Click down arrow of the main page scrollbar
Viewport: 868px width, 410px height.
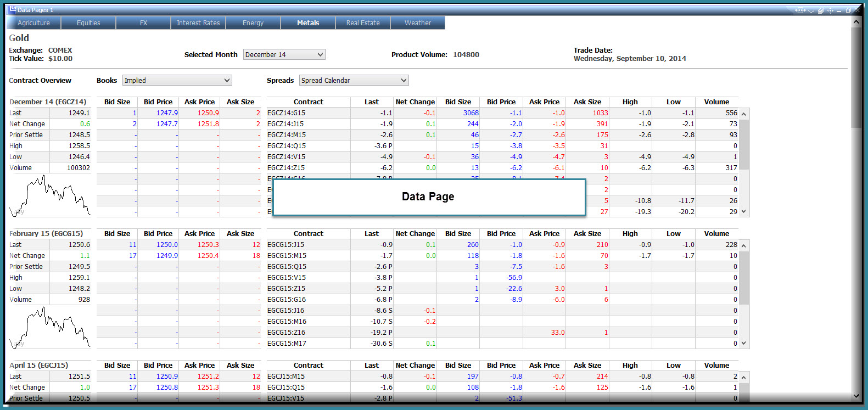856,396
